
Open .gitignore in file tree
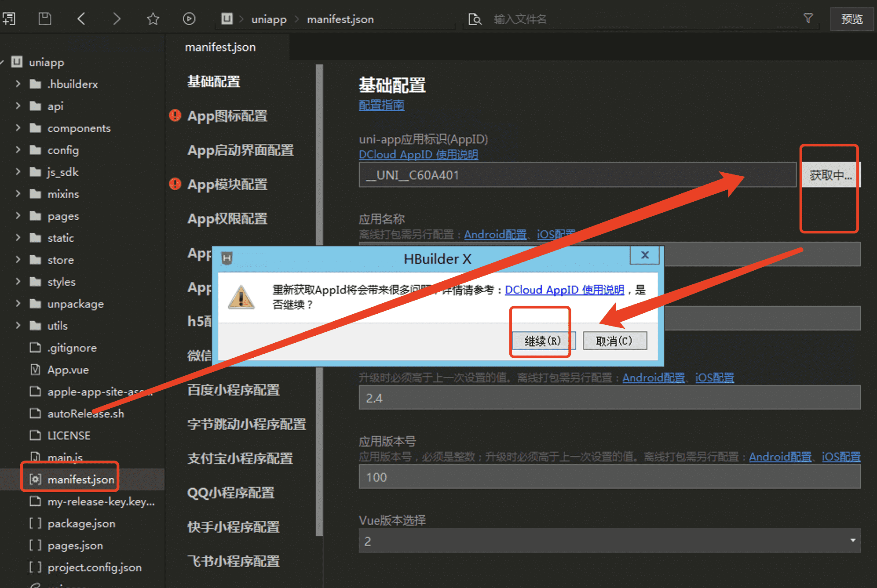click(72, 348)
